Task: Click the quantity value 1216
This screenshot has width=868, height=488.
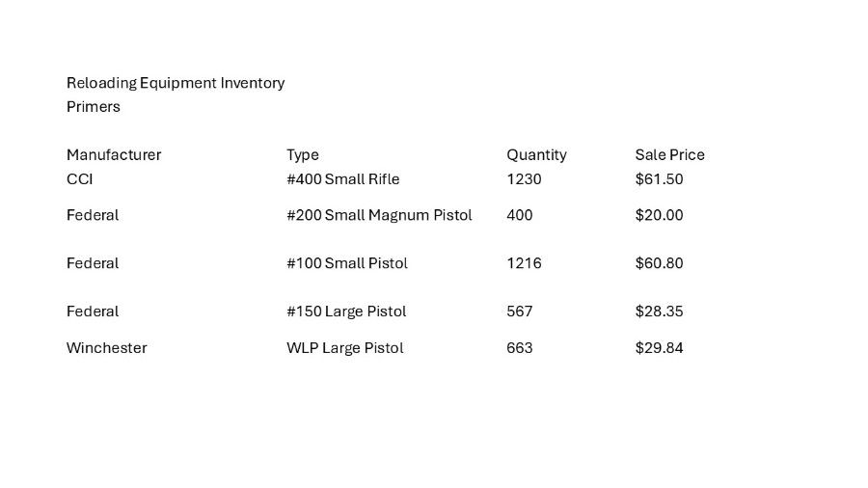Action: pyautogui.click(x=524, y=263)
